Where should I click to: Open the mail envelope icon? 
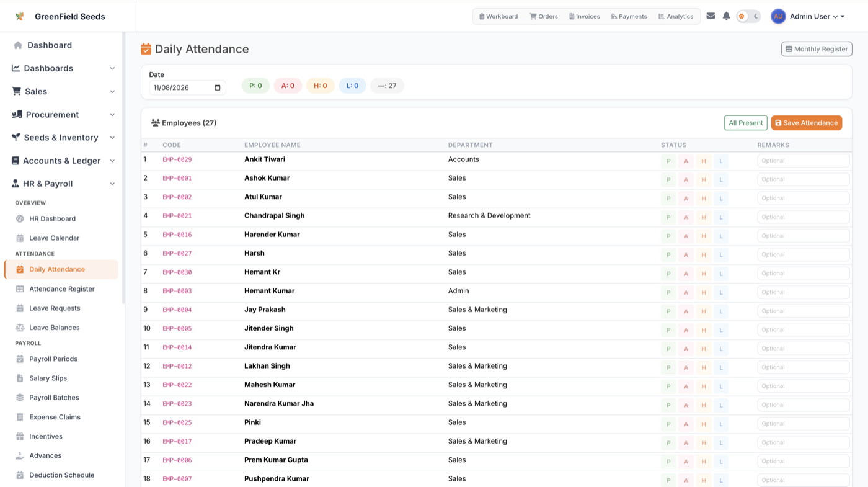pyautogui.click(x=711, y=16)
